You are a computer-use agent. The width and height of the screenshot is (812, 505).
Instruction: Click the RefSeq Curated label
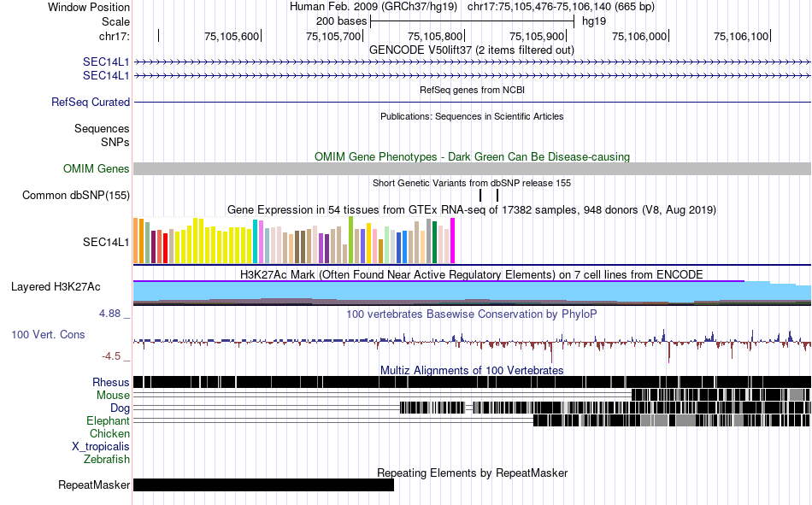click(90, 102)
